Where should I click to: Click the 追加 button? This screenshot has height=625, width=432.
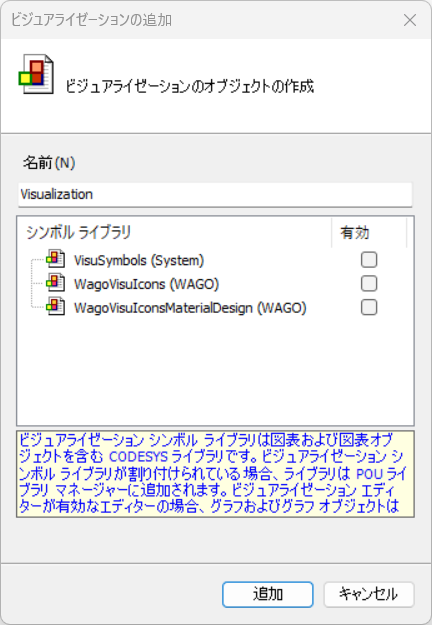pos(268,594)
